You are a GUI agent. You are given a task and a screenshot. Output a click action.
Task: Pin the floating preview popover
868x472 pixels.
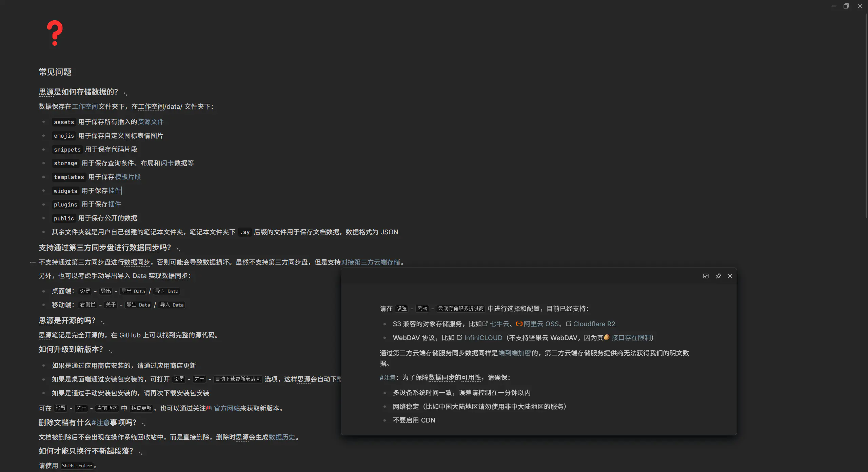tap(718, 276)
